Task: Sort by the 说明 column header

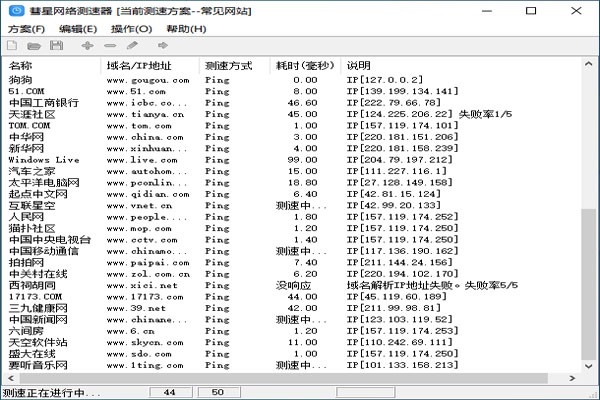Action: coord(461,66)
